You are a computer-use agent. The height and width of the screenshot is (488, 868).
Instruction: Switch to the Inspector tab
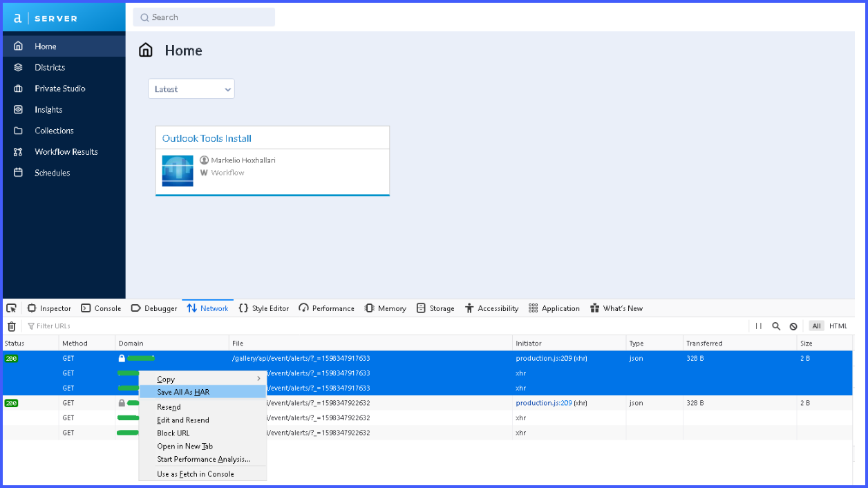49,308
